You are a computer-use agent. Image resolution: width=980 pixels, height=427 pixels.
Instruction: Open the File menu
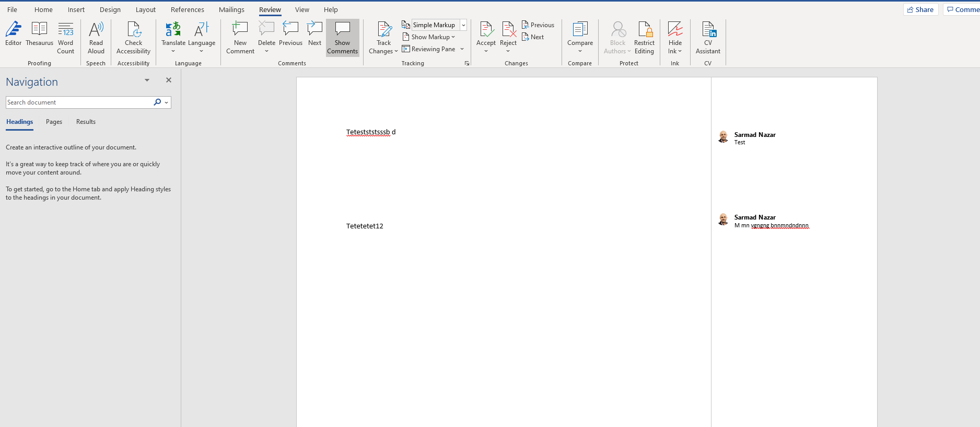point(12,9)
